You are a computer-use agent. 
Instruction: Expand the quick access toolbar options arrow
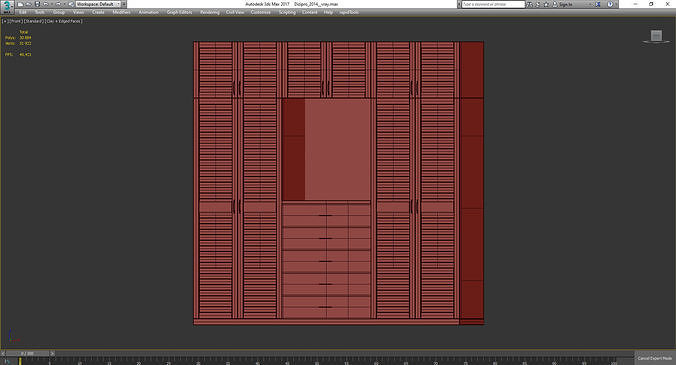click(124, 4)
